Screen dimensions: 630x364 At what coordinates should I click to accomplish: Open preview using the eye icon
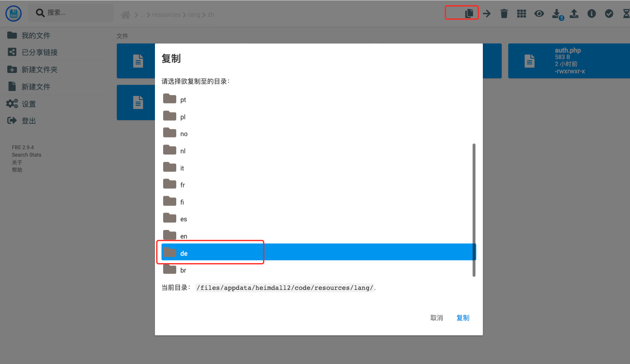(539, 13)
